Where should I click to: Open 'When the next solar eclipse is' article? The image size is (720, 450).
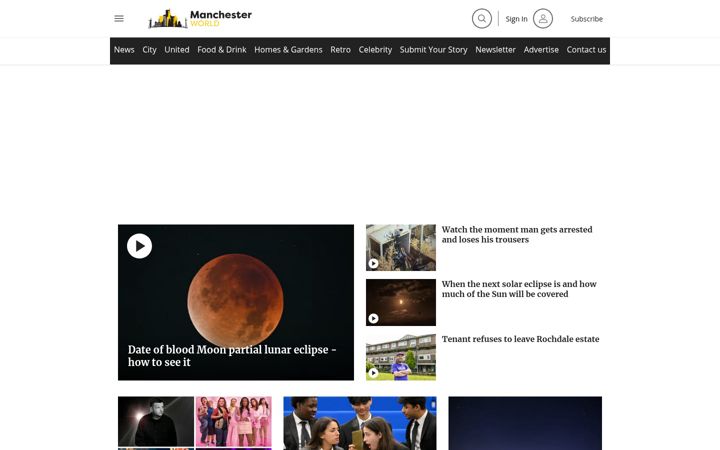[x=519, y=289]
